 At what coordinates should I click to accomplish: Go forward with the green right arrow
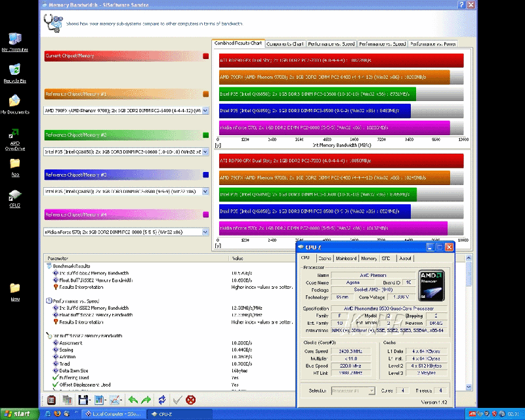point(146,400)
